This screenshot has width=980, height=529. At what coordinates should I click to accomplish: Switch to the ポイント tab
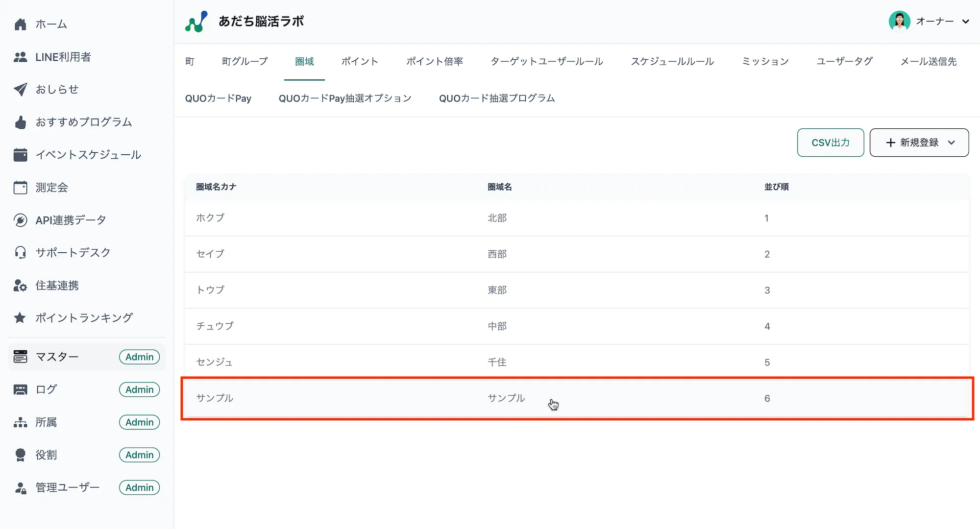pos(360,61)
